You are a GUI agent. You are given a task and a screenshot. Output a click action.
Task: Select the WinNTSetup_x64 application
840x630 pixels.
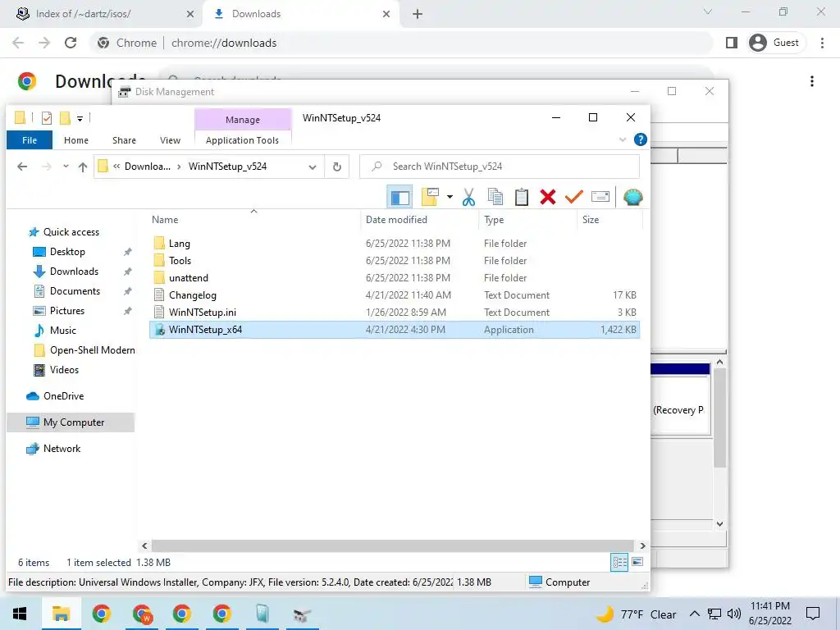tap(395, 330)
